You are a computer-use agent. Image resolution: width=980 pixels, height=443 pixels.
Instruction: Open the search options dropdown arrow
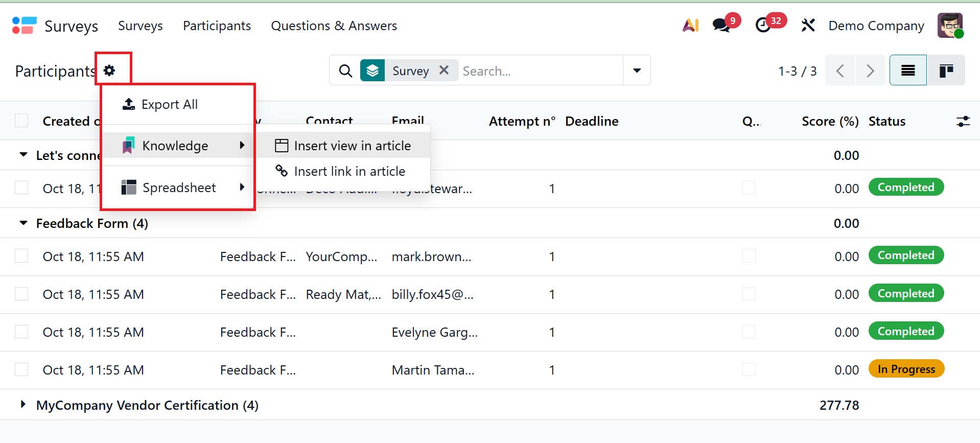(x=637, y=71)
